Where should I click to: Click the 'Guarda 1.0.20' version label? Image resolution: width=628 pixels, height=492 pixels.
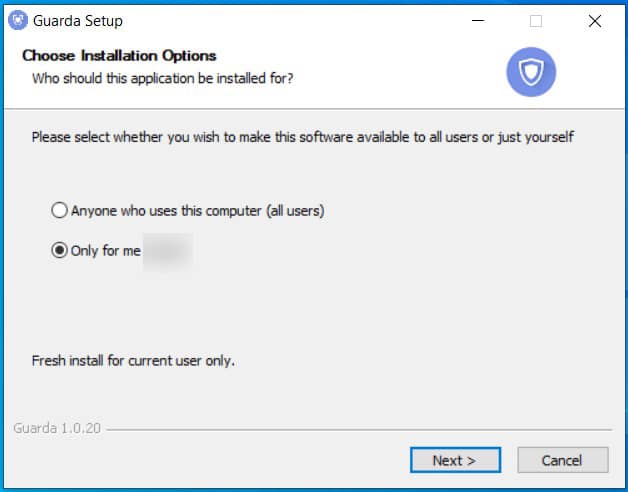click(x=57, y=428)
